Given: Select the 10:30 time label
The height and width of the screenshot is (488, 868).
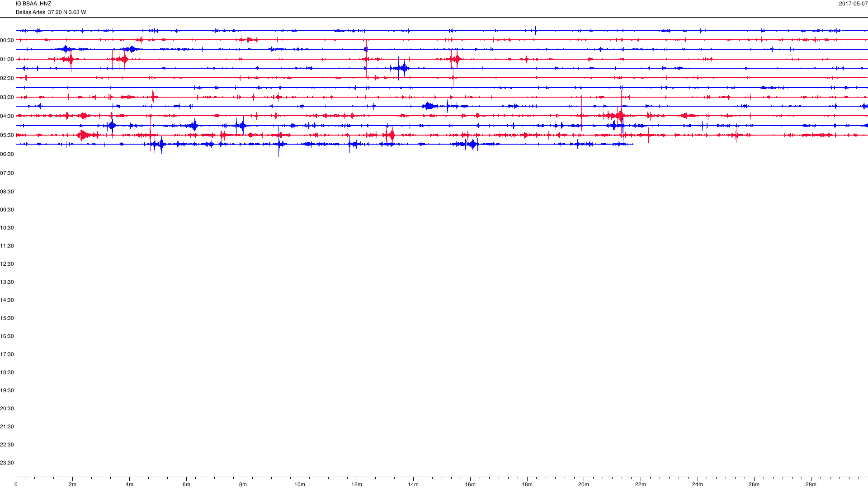Looking at the screenshot, I should [x=7, y=228].
